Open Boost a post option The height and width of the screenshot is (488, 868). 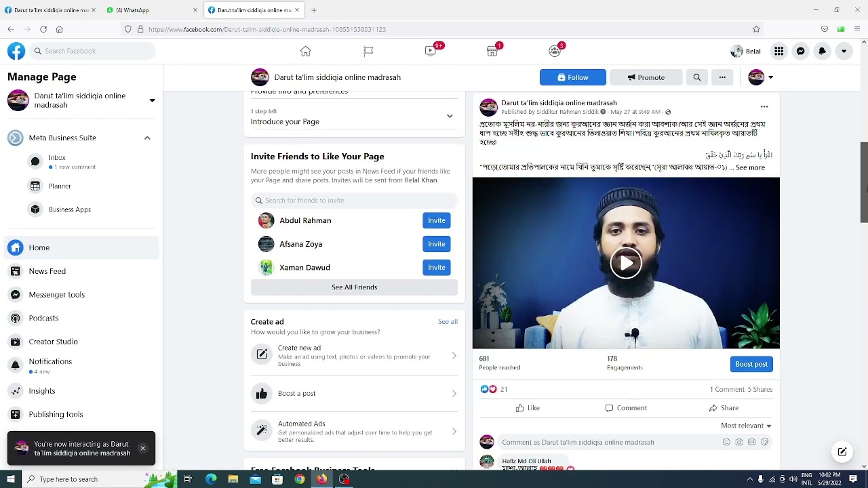coord(354,393)
